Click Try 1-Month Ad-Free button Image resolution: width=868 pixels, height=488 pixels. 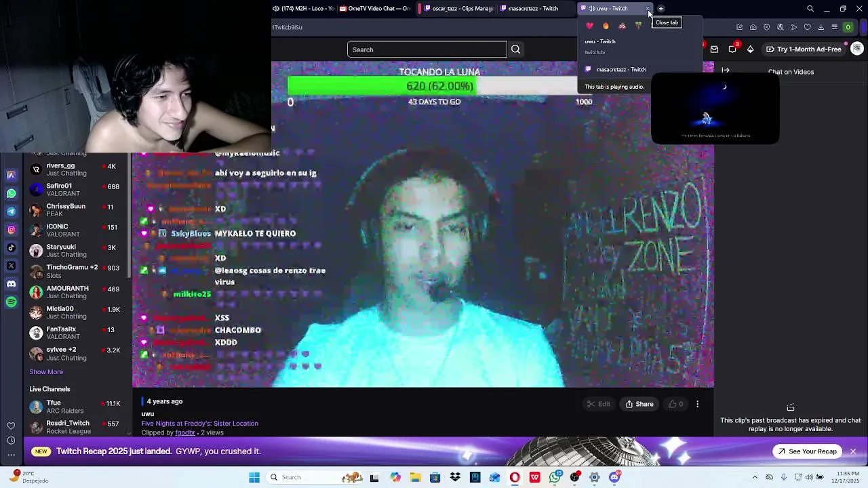804,49
